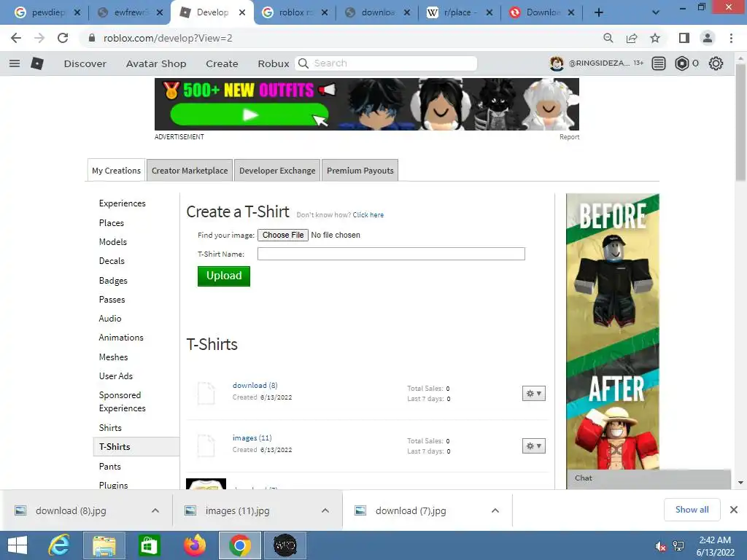747x560 pixels.
Task: Open Firefox from taskbar
Action: click(194, 545)
